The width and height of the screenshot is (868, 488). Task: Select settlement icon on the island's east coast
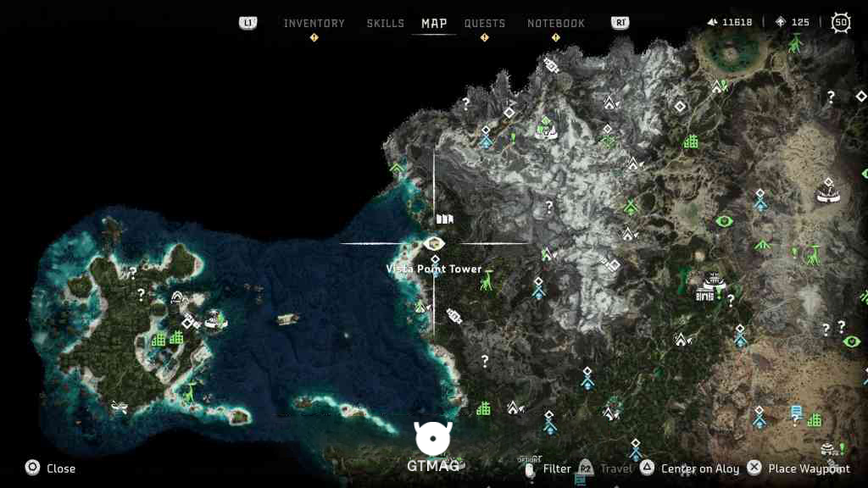tap(215, 319)
